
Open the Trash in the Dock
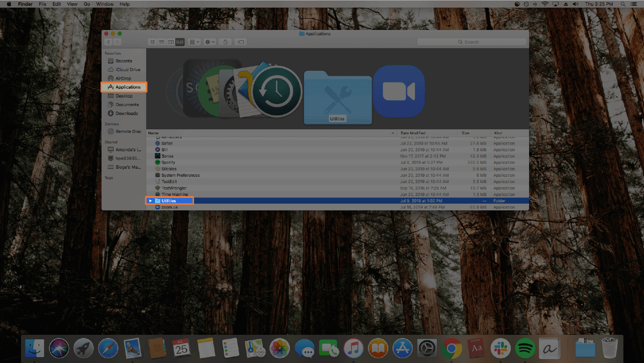610,348
